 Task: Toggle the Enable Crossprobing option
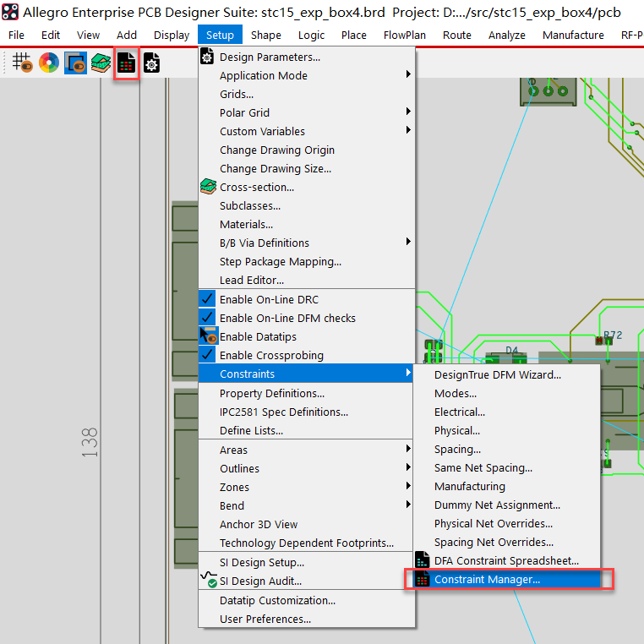[270, 355]
